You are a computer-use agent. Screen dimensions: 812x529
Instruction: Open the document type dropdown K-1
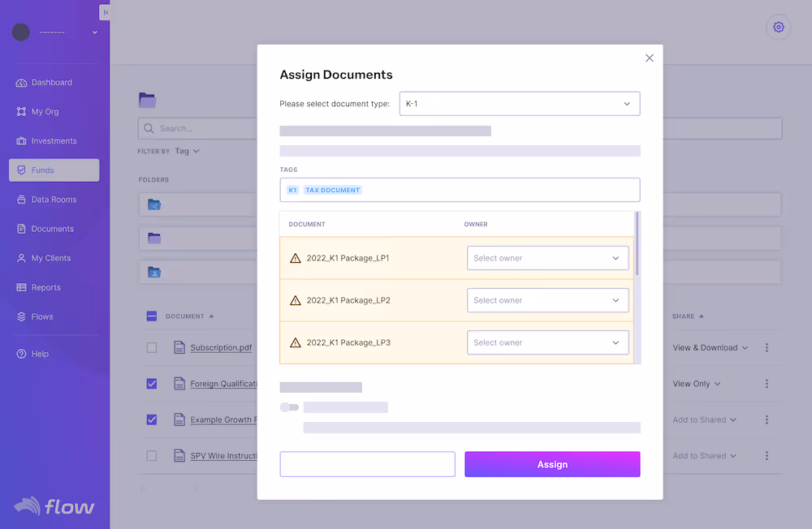click(x=520, y=104)
